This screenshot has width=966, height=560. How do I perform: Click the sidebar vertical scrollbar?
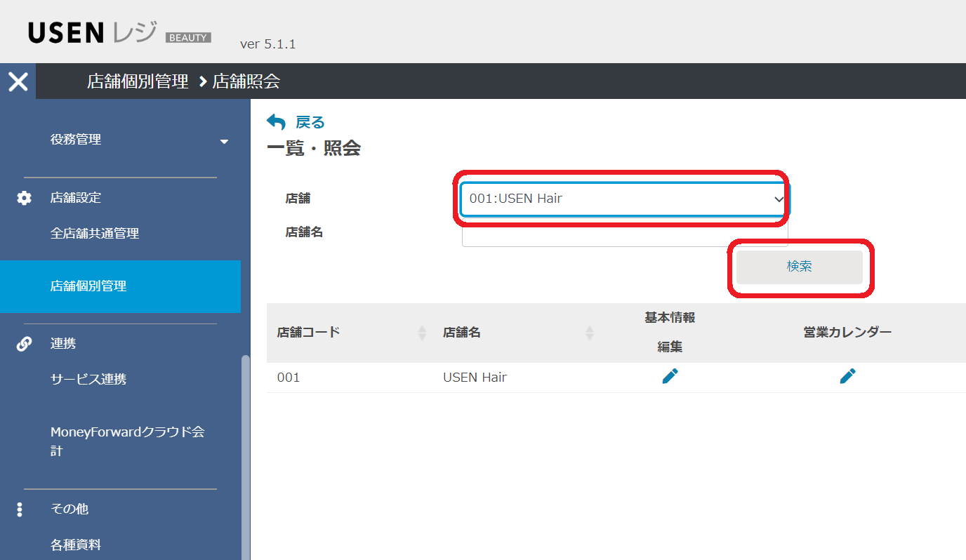(x=245, y=456)
